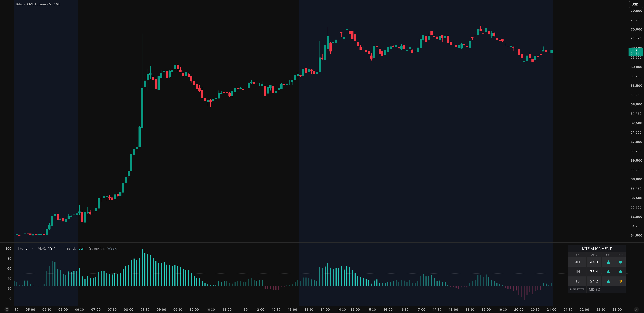Click the 69,450 current price label
Viewport: 644px width, 313px height.
click(x=635, y=52)
